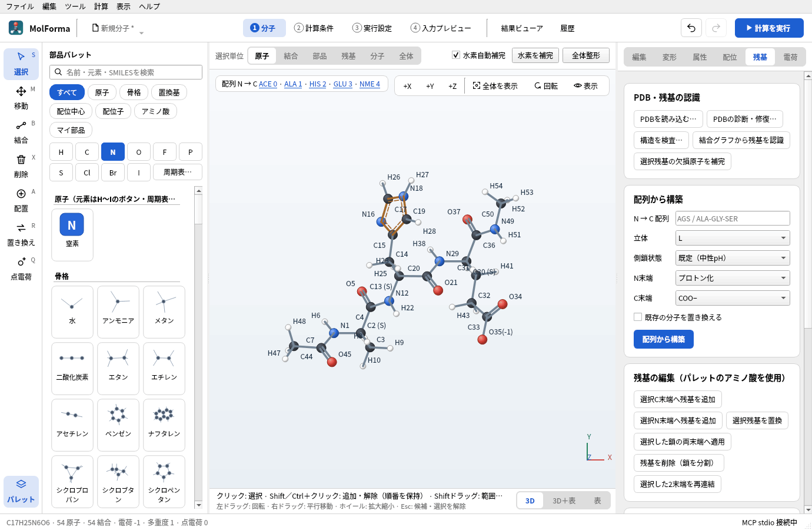812x530 pixels.
Task: Open the N末端 dropdown
Action: [x=733, y=278]
